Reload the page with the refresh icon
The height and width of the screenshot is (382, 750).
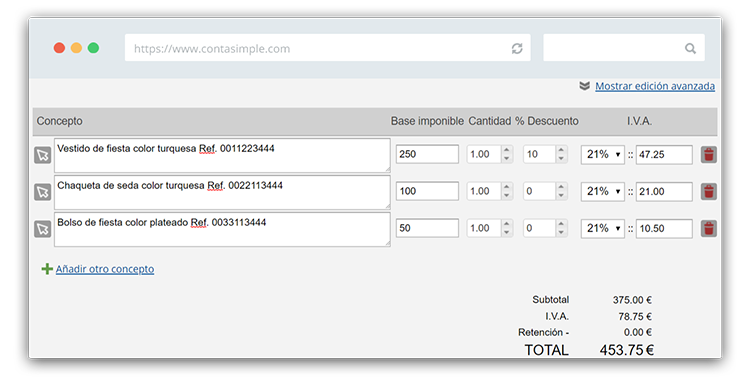point(517,48)
